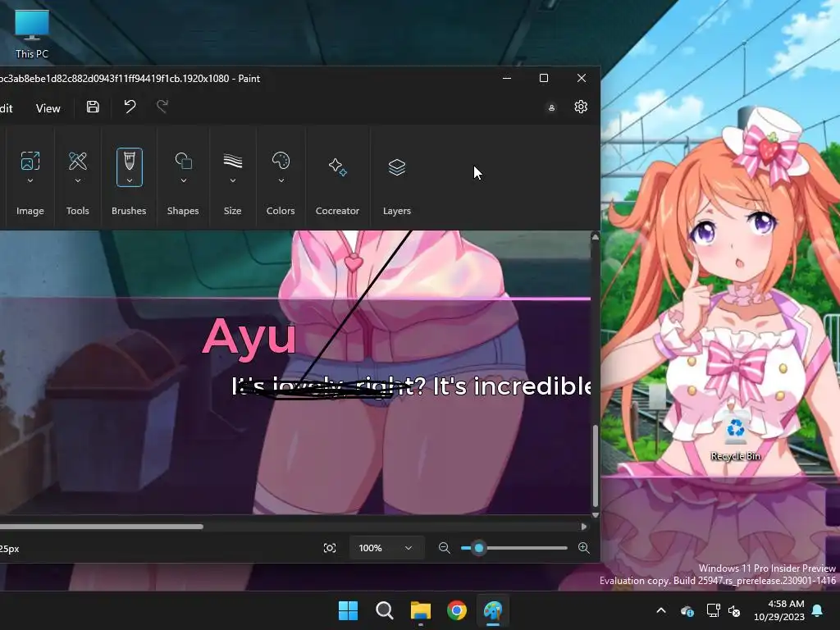Minimize the Paint window

(x=507, y=78)
